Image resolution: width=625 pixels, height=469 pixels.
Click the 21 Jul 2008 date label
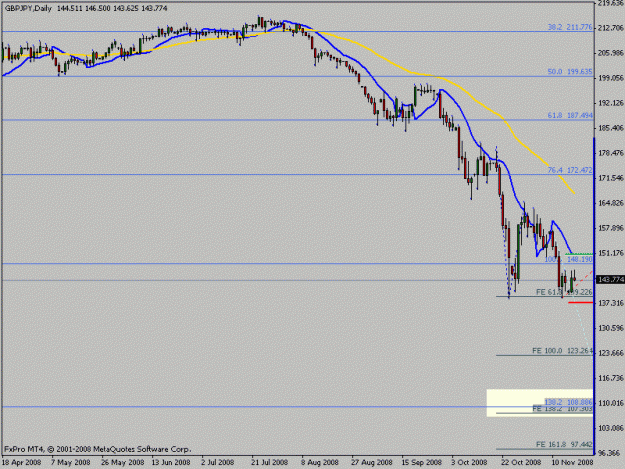(x=269, y=463)
